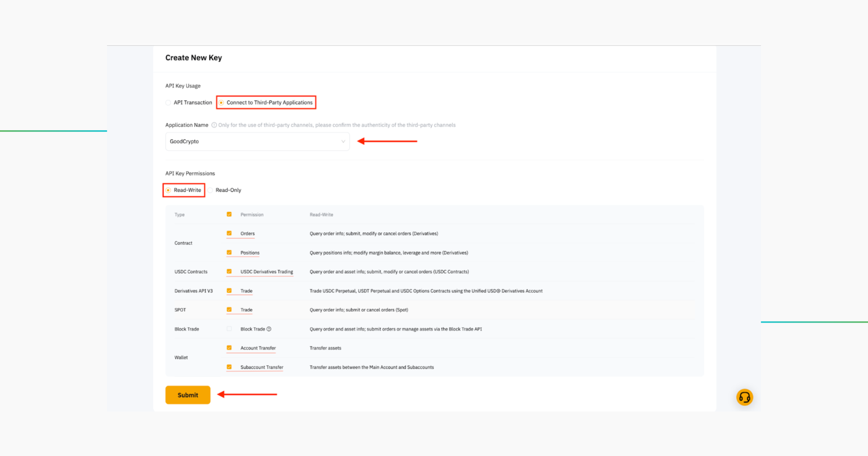Open the customer support headset icon
The image size is (868, 456).
coord(744,397)
